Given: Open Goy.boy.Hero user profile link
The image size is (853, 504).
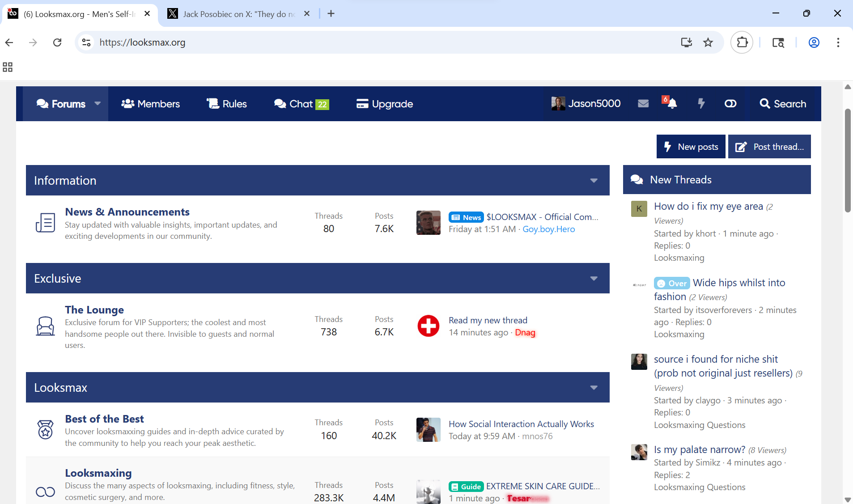Looking at the screenshot, I should click(549, 229).
